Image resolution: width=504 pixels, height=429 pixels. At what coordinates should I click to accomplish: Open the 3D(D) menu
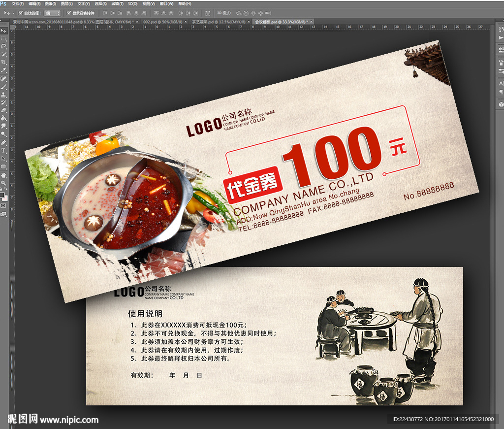point(132,3)
